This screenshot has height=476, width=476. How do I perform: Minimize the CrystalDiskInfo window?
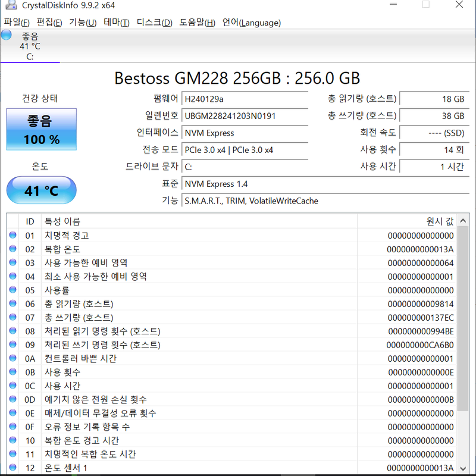click(x=393, y=5)
